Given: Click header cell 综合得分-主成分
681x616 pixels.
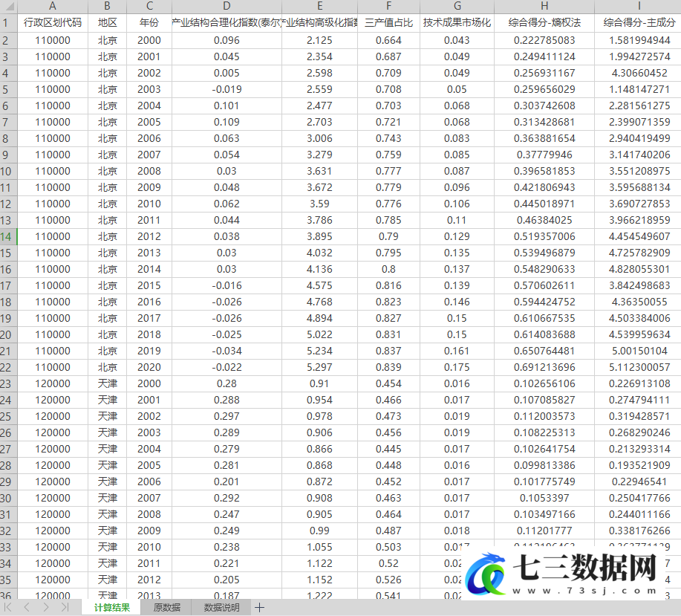Looking at the screenshot, I should tap(639, 22).
